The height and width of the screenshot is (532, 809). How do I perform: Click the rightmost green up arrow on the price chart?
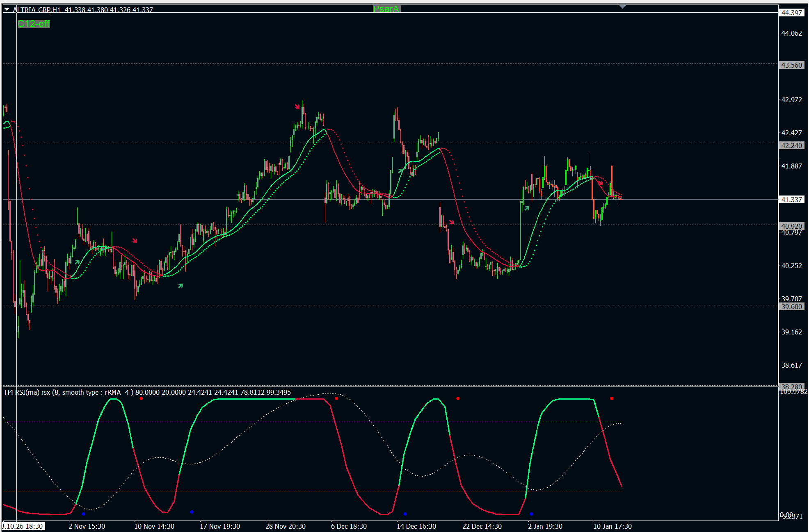(x=527, y=208)
